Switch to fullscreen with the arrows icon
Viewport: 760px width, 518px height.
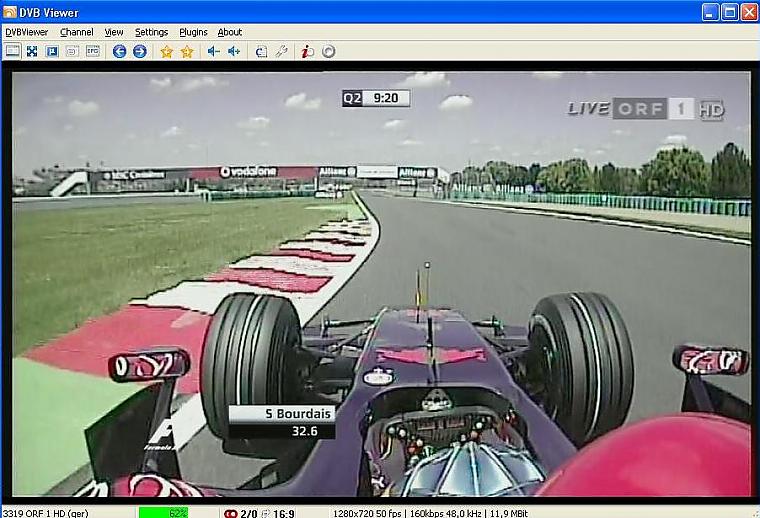tap(32, 51)
